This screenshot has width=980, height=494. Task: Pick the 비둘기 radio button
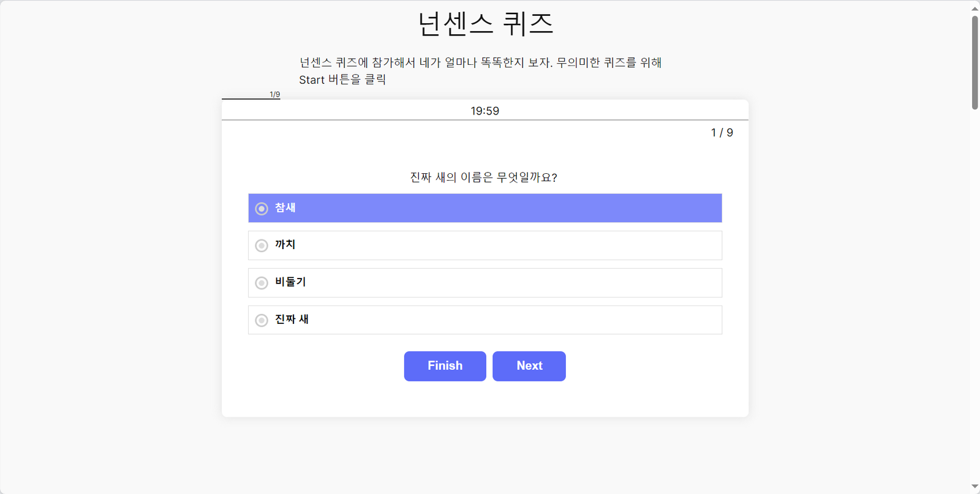tap(262, 283)
